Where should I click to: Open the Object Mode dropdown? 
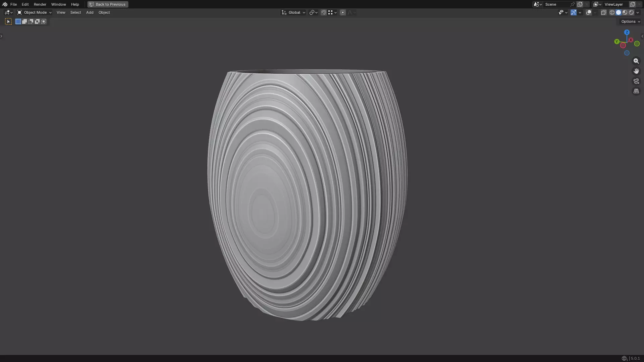35,12
